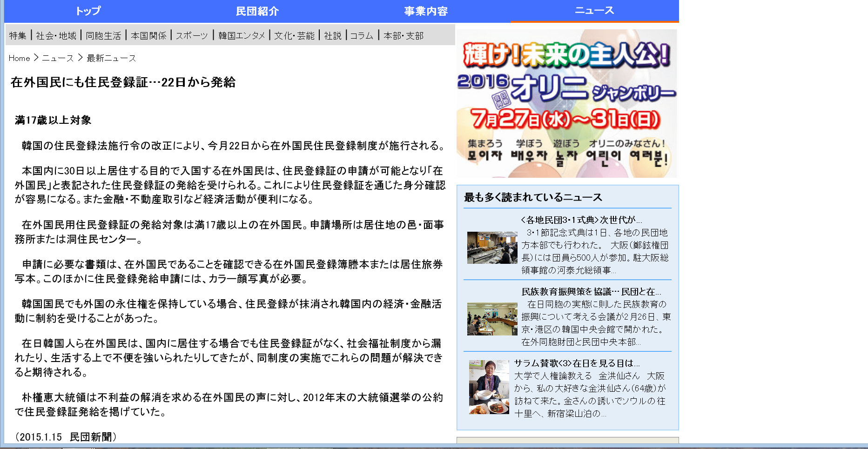Select the 同胞生活 category
Viewport: 868px width, 449px height.
[103, 35]
